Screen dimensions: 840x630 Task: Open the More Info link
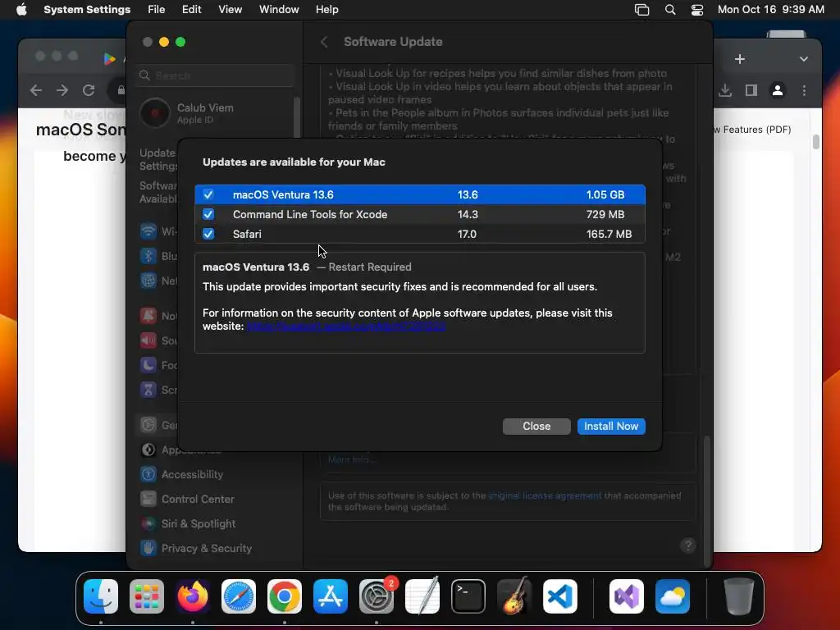[352, 459]
